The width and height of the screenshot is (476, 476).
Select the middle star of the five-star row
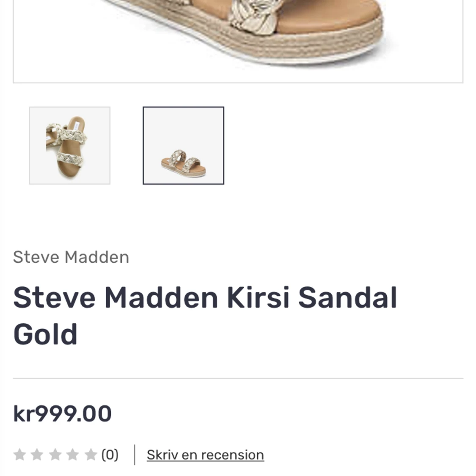click(55, 454)
